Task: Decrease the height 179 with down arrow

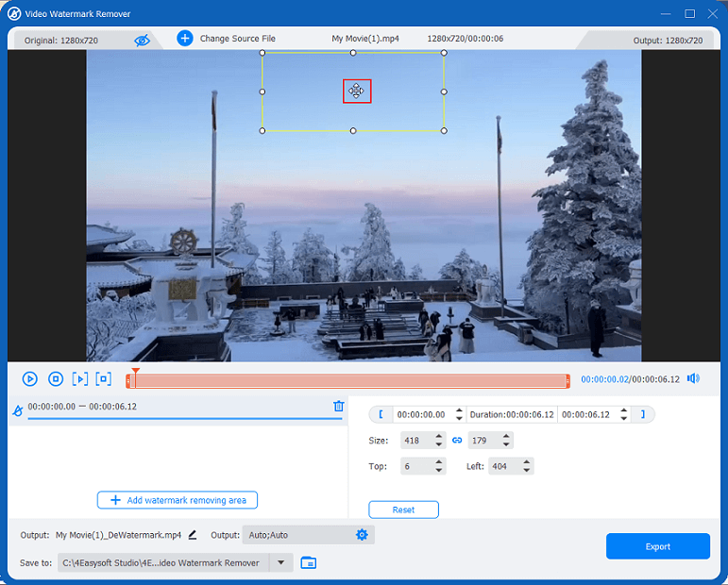Action: [x=506, y=444]
